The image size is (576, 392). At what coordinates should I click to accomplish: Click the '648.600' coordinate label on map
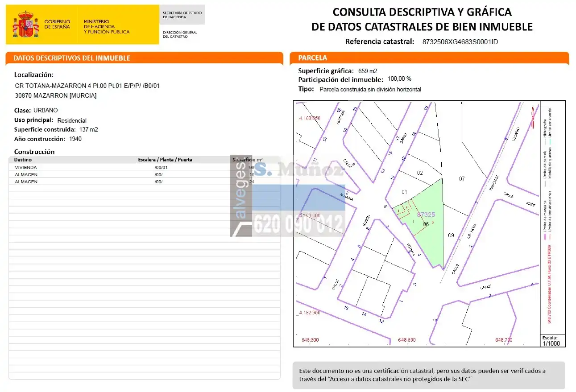(x=310, y=340)
